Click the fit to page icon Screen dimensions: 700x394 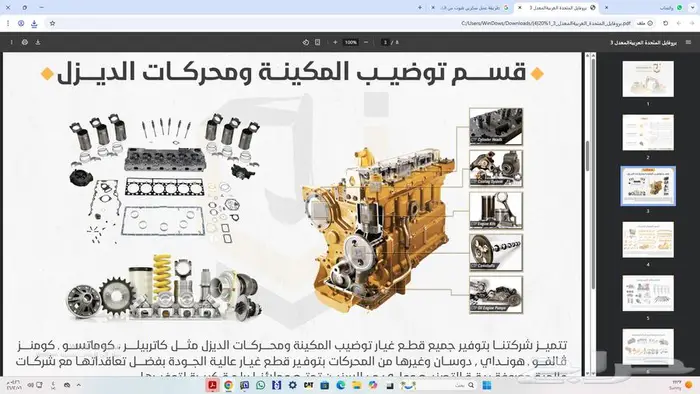pyautogui.click(x=317, y=42)
